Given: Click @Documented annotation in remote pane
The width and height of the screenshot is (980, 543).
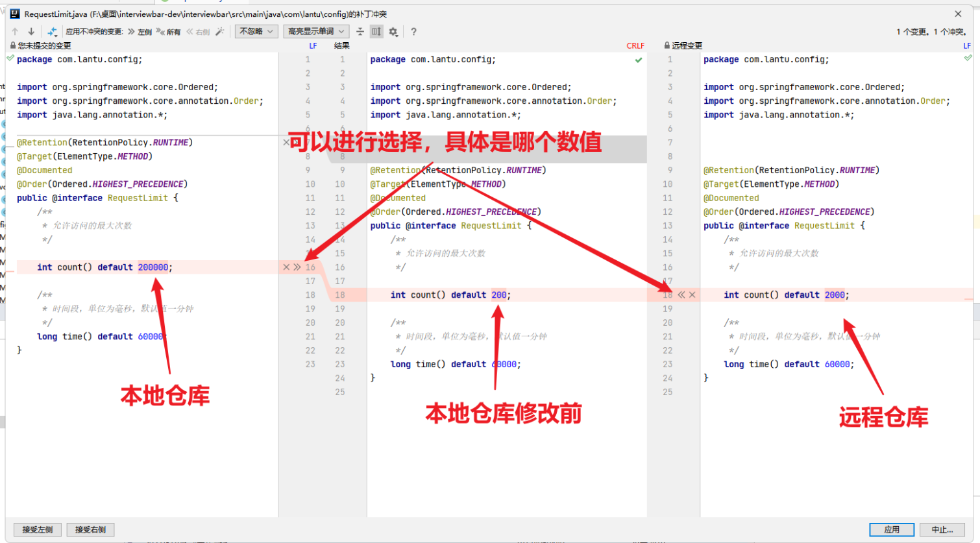Looking at the screenshot, I should pos(731,198).
